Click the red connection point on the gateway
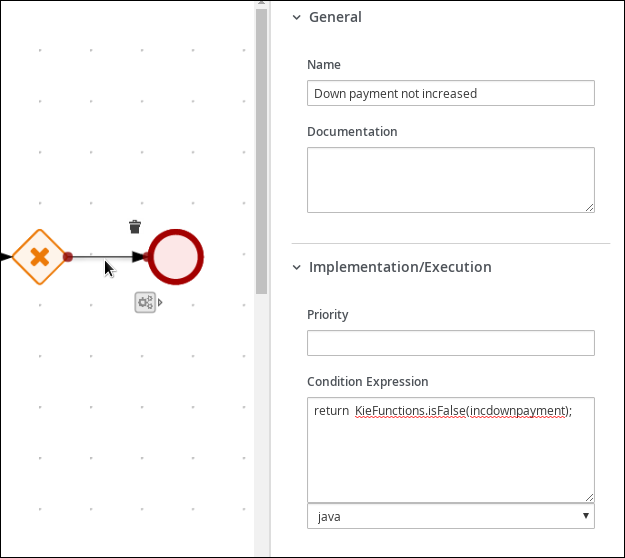Viewport: 625px width, 558px height. point(68,257)
